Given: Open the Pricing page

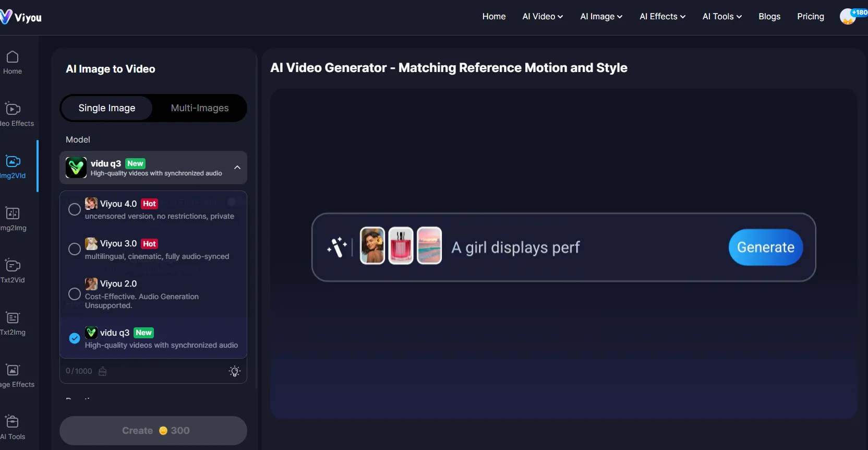Looking at the screenshot, I should (810, 17).
